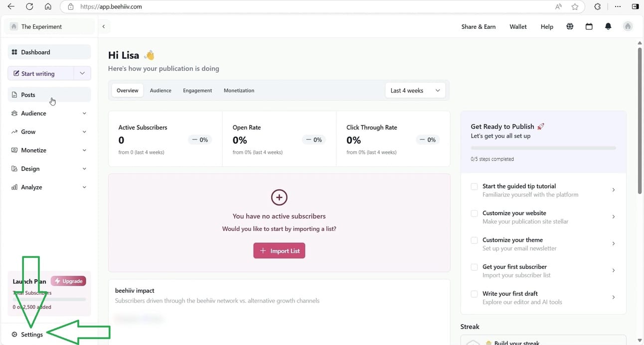Open browser extensions puzzle icon

(x=598, y=6)
